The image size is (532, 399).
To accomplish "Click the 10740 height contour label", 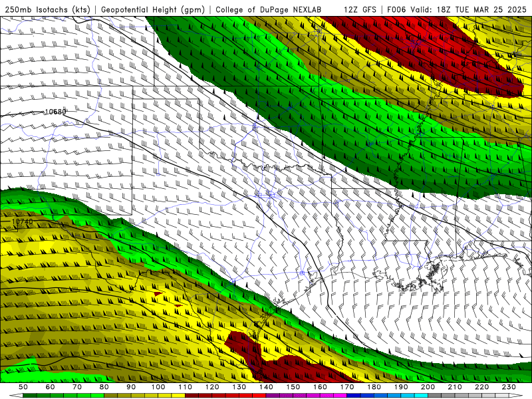I will (23, 221).
